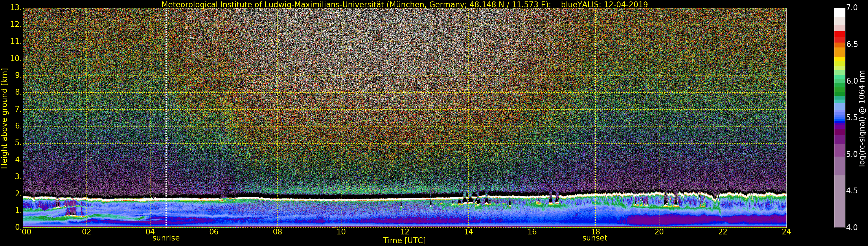Click the white dotted sunset marker line

[595, 118]
